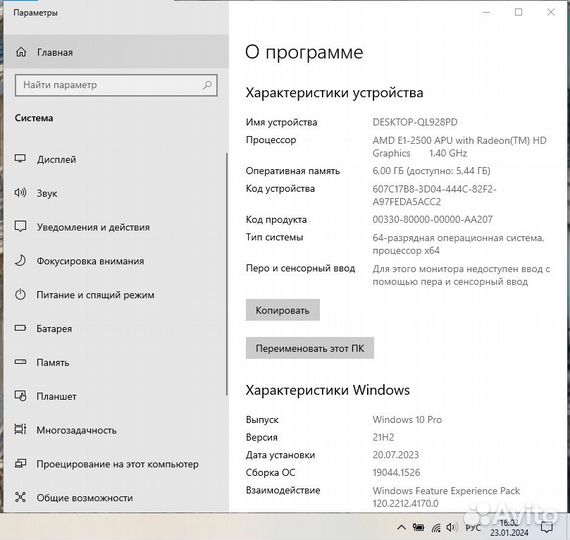
Task: Click the О программе heading
Action: 304,52
